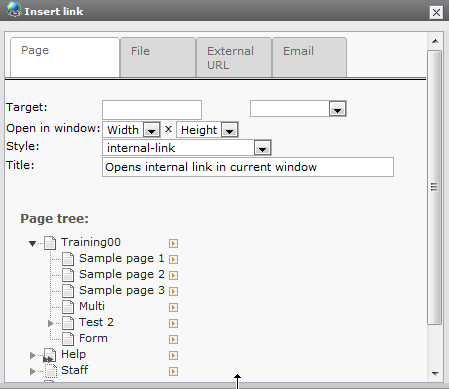Click orange arrow icon next to Training00
This screenshot has width=449, height=389.
[x=173, y=243]
